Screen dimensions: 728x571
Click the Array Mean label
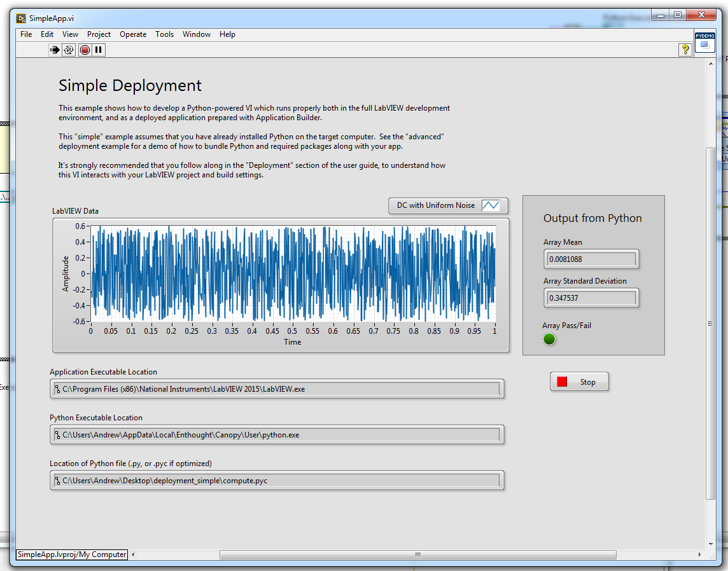coord(563,242)
